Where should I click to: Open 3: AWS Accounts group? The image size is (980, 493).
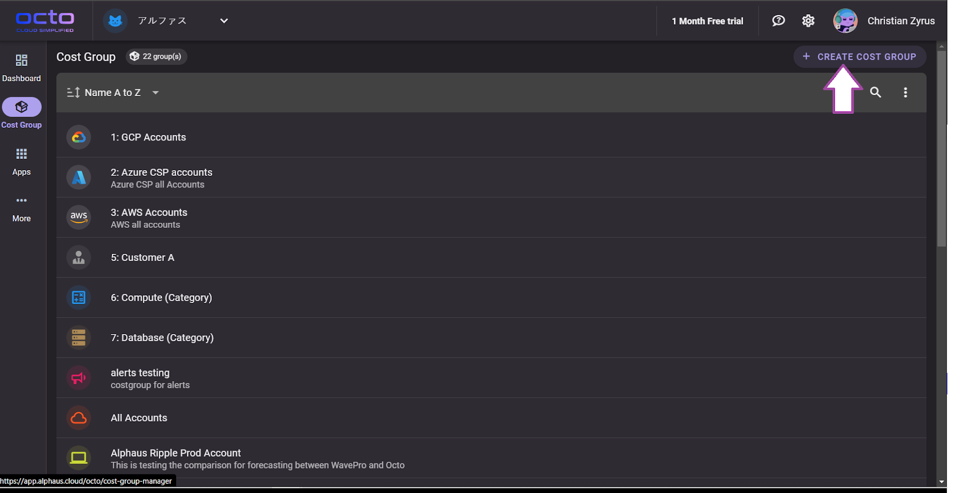coord(491,218)
